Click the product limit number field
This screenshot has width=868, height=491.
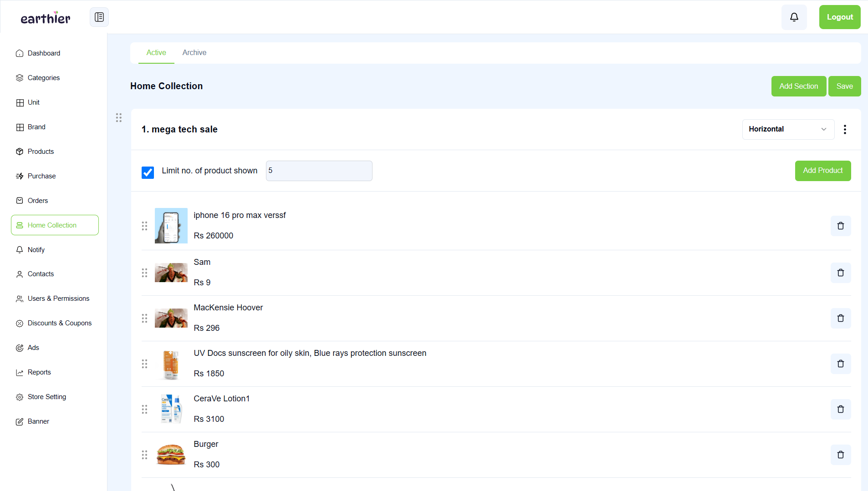(319, 171)
